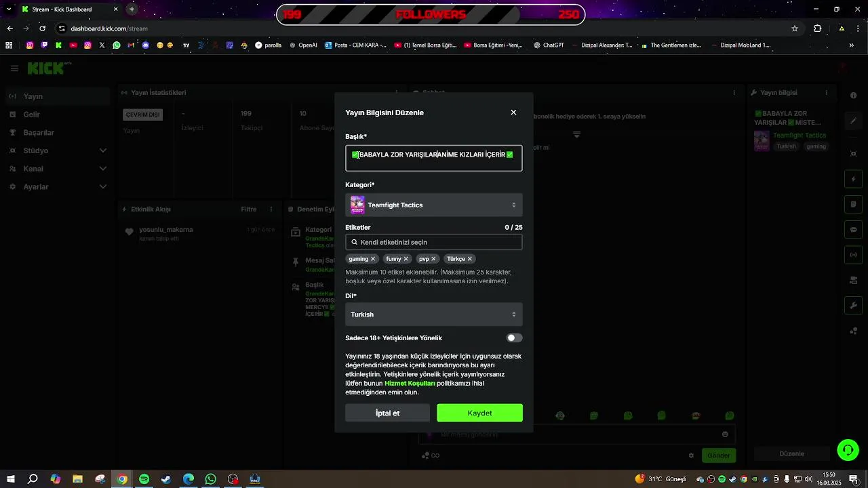The height and width of the screenshot is (488, 868).
Task: Close the Yayın Bilgisini Düzenle dialog
Action: coord(513,113)
